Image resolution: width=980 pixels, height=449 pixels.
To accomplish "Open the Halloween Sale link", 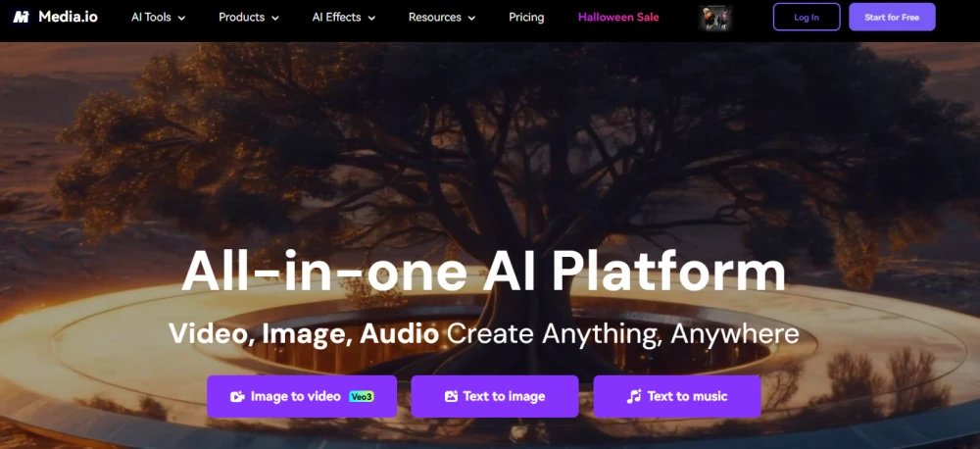I will [618, 18].
